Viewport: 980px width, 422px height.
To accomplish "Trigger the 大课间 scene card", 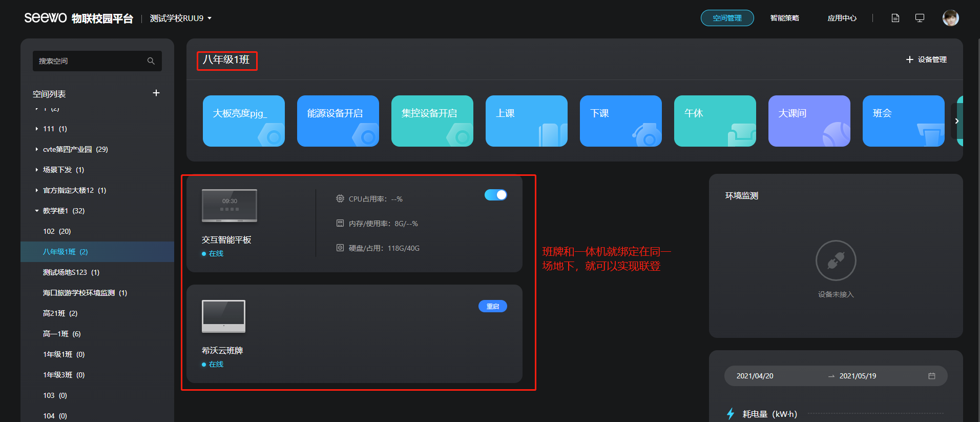I will click(809, 121).
